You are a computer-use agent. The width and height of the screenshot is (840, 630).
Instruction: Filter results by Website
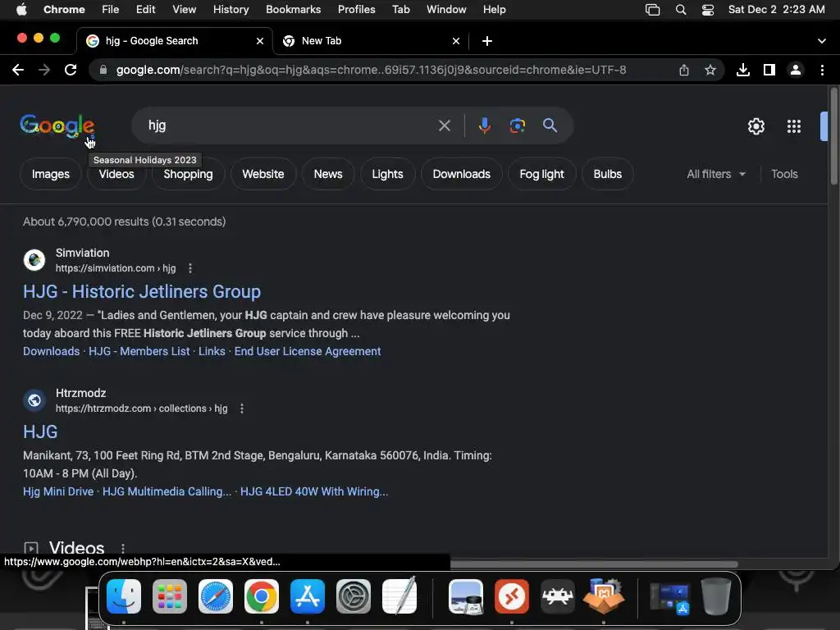coord(263,174)
